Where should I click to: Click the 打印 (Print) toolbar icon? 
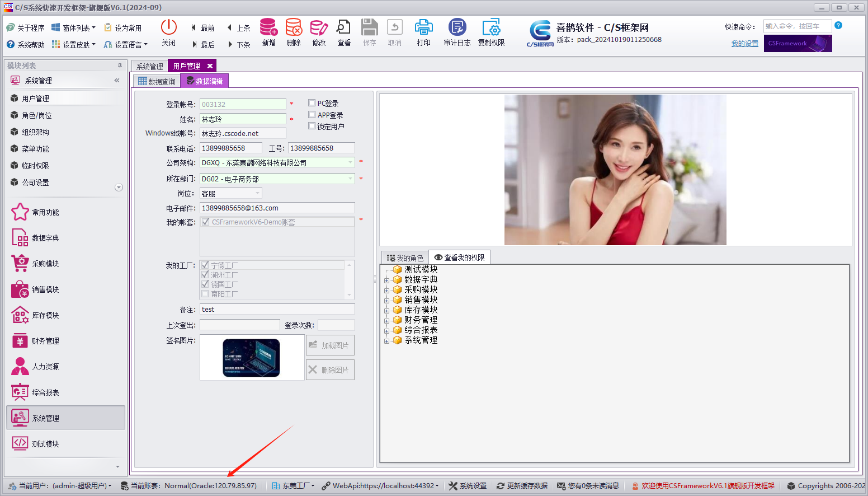click(x=424, y=32)
